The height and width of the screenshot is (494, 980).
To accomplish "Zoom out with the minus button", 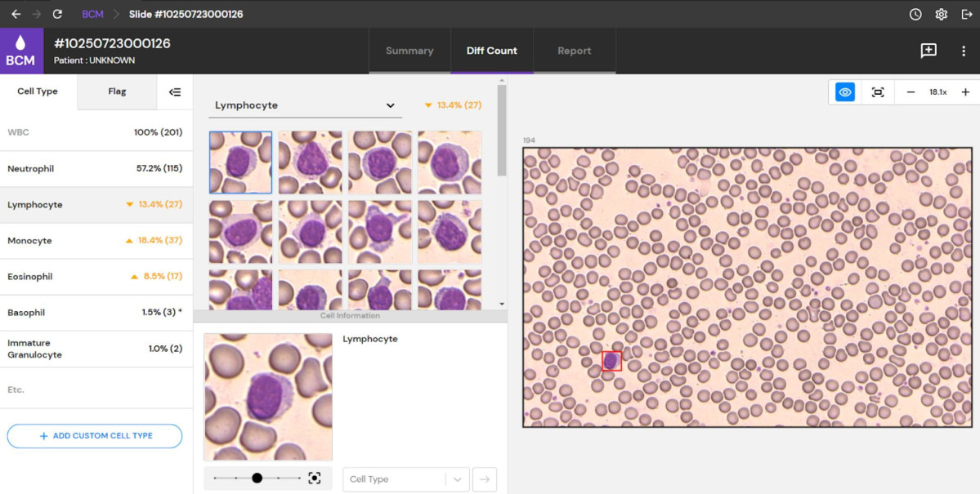I will click(x=911, y=92).
